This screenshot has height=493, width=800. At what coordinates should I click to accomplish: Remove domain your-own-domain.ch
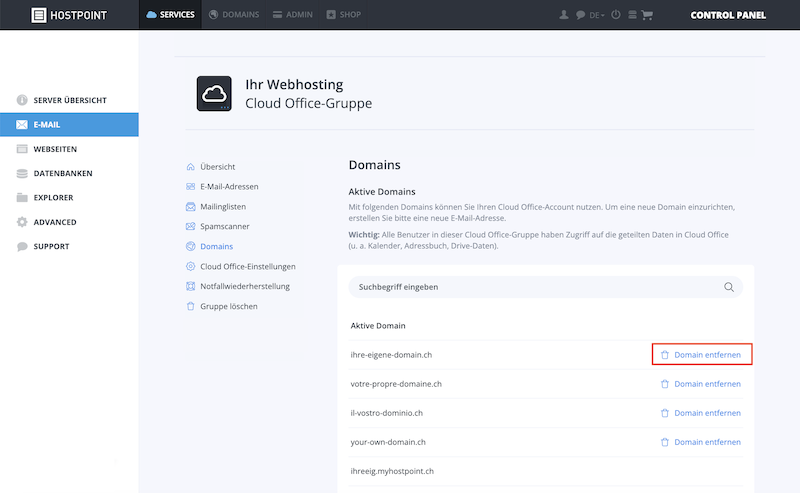pyautogui.click(x=701, y=442)
